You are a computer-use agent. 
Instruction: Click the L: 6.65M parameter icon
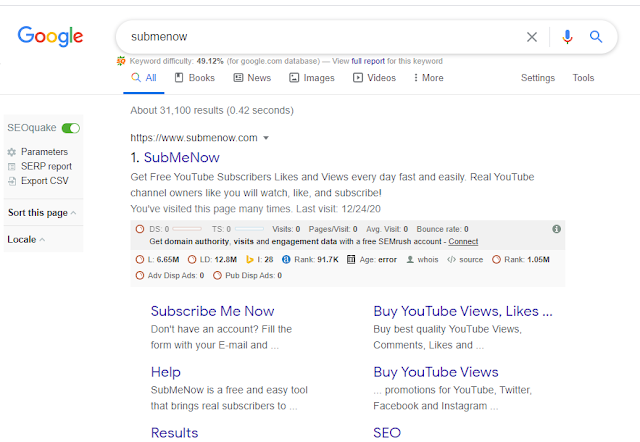point(140,260)
